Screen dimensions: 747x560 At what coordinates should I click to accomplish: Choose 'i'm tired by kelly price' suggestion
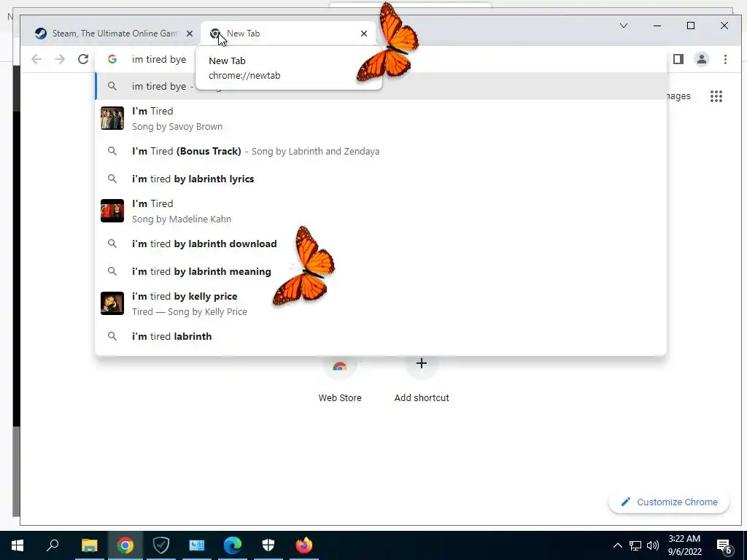(x=381, y=303)
